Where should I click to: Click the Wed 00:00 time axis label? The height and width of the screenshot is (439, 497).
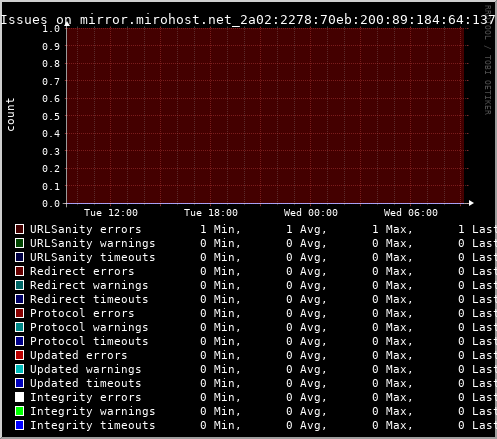(x=311, y=213)
